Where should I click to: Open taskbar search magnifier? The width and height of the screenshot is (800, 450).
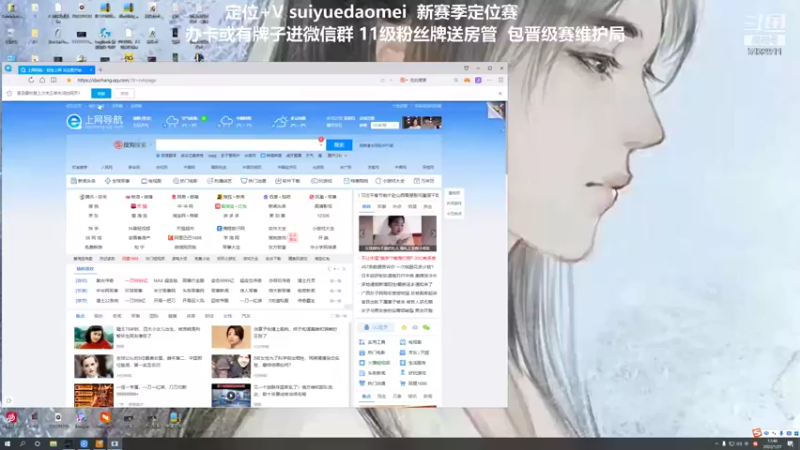coord(22,444)
